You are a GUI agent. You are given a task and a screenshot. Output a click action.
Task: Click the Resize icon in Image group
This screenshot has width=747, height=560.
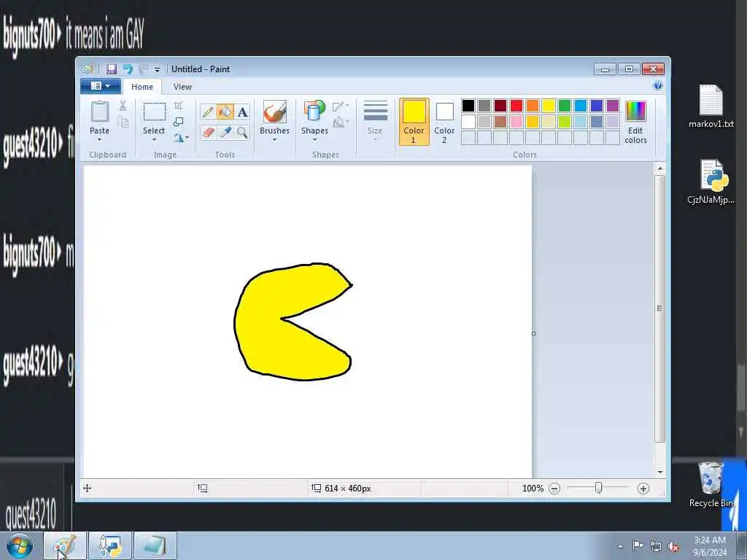(x=179, y=122)
